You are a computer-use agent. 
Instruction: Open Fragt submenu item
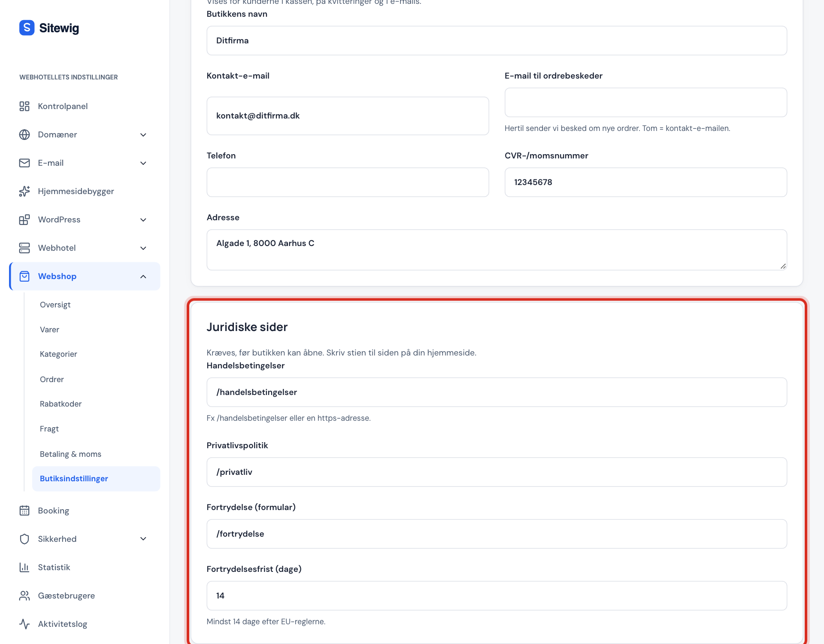(96, 428)
